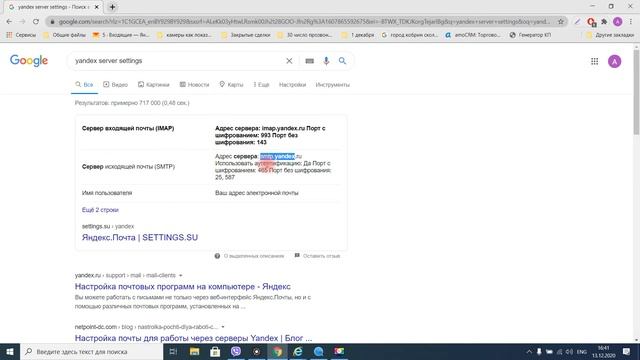
Task: Bookmark this page with star icon
Action: click(561, 22)
